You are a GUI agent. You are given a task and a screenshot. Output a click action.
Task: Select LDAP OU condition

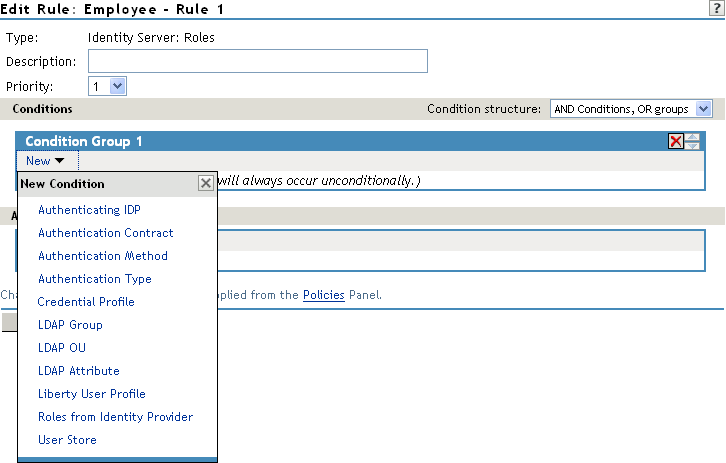click(x=62, y=348)
